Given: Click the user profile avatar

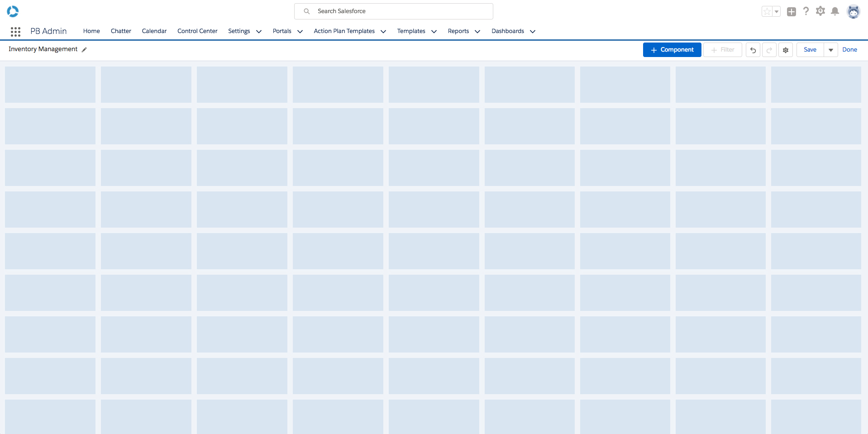Looking at the screenshot, I should tap(853, 12).
